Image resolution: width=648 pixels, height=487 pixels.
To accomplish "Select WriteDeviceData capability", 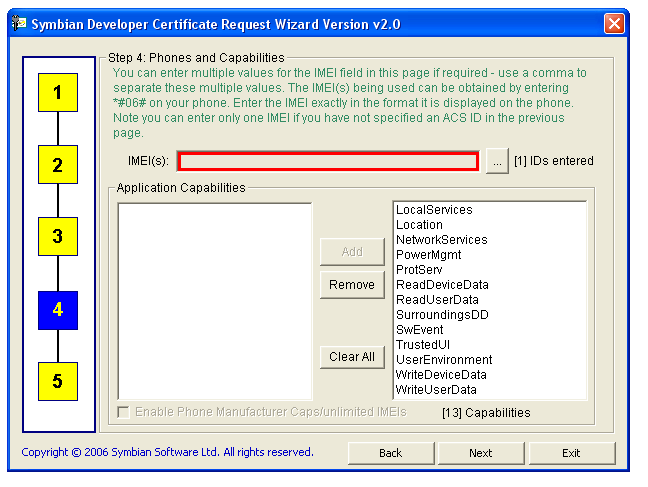I will (441, 375).
